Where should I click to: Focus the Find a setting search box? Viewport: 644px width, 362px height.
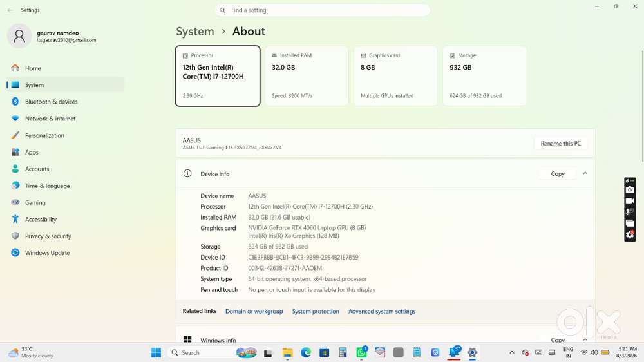click(322, 10)
